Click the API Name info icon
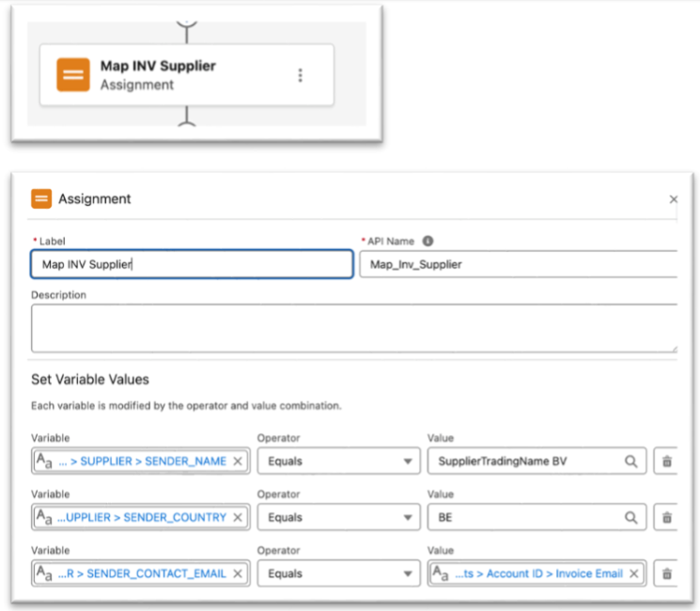 click(x=428, y=242)
